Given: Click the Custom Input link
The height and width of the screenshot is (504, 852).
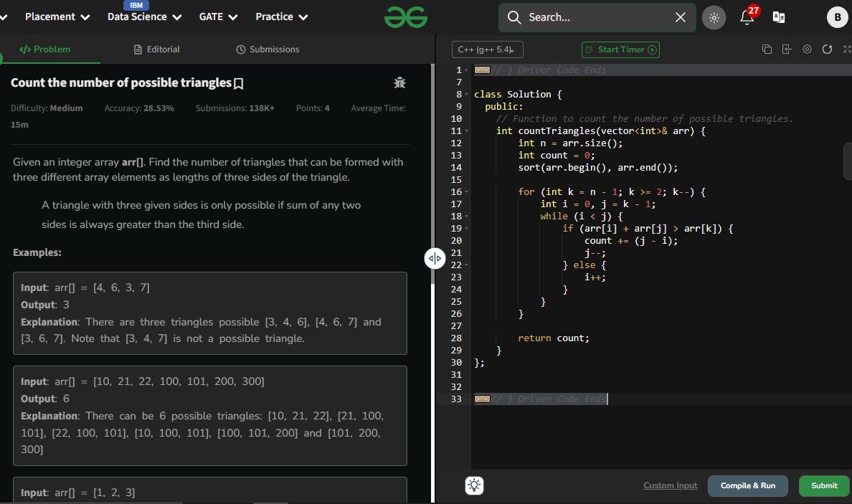Looking at the screenshot, I should tap(670, 485).
